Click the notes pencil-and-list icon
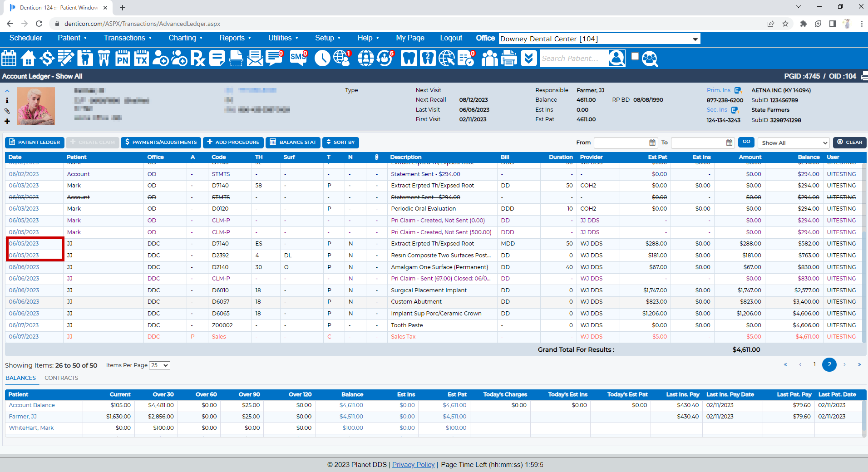Image resolution: width=868 pixels, height=472 pixels. [66, 59]
